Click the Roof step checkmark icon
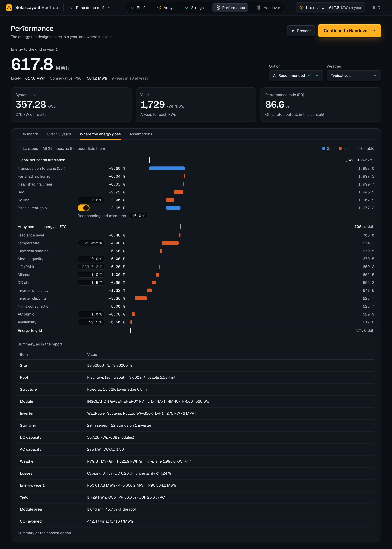 click(x=133, y=8)
